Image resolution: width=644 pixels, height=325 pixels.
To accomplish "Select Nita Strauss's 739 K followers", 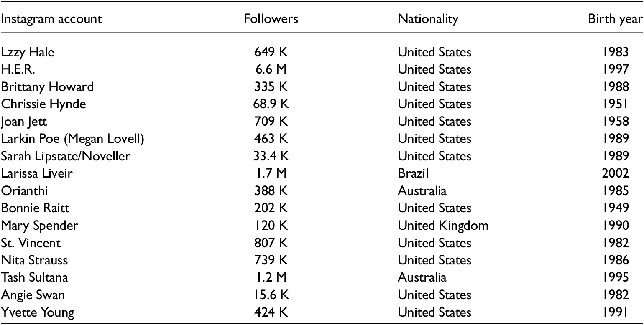I will pyautogui.click(x=271, y=260).
